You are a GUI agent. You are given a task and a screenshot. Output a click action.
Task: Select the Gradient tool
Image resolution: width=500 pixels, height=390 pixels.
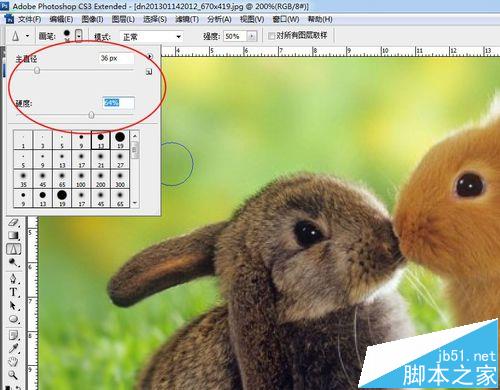coord(14,236)
